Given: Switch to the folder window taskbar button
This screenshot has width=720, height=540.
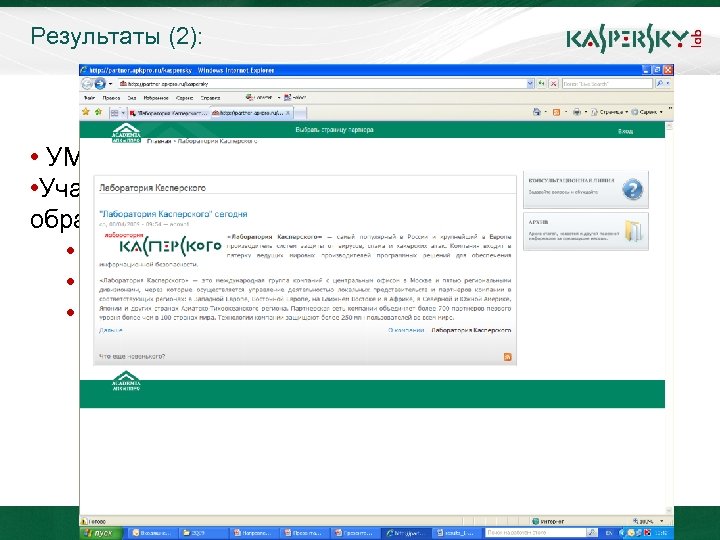Looking at the screenshot, I should click(201, 533).
